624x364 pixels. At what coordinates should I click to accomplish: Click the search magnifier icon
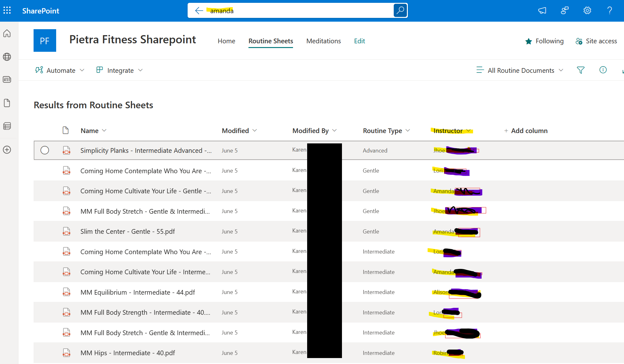pyautogui.click(x=400, y=10)
